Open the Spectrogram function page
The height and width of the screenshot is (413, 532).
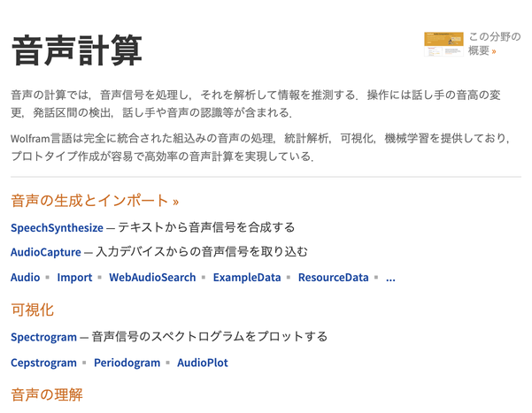(x=43, y=337)
